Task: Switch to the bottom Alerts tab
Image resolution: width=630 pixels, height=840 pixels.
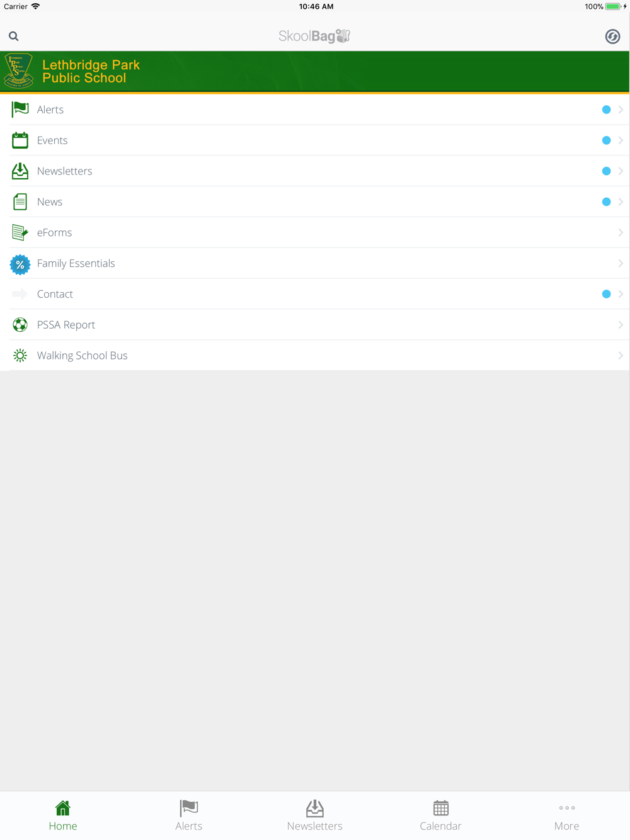Action: point(188,815)
